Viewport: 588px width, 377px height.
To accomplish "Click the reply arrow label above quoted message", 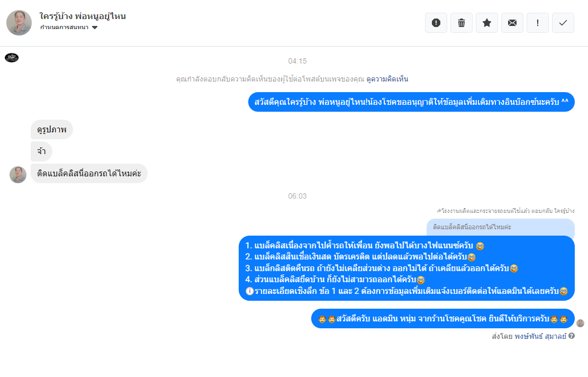I will click(505, 211).
